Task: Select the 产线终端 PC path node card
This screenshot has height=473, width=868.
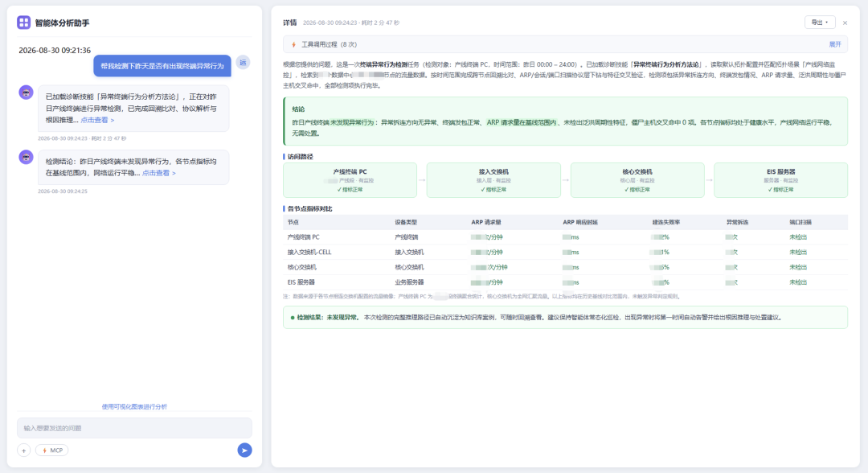Action: (350, 180)
